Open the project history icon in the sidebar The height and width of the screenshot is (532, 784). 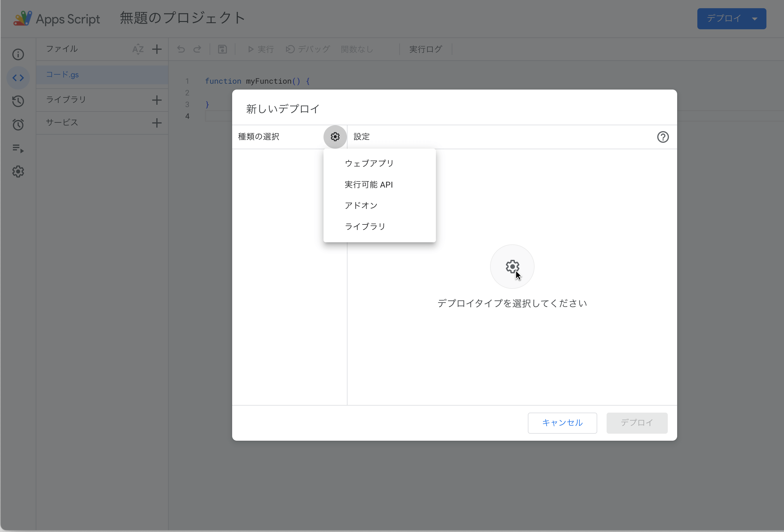pyautogui.click(x=18, y=101)
